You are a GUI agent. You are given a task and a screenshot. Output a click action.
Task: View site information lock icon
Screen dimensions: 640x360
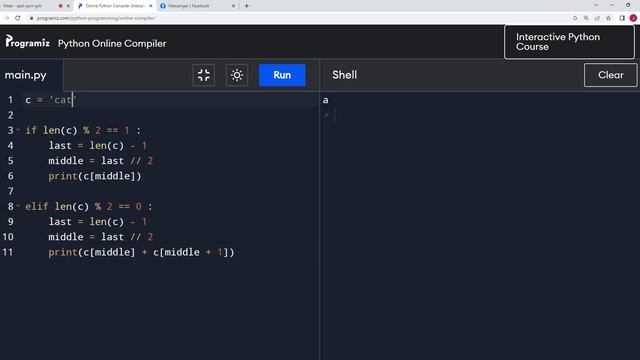click(x=31, y=18)
